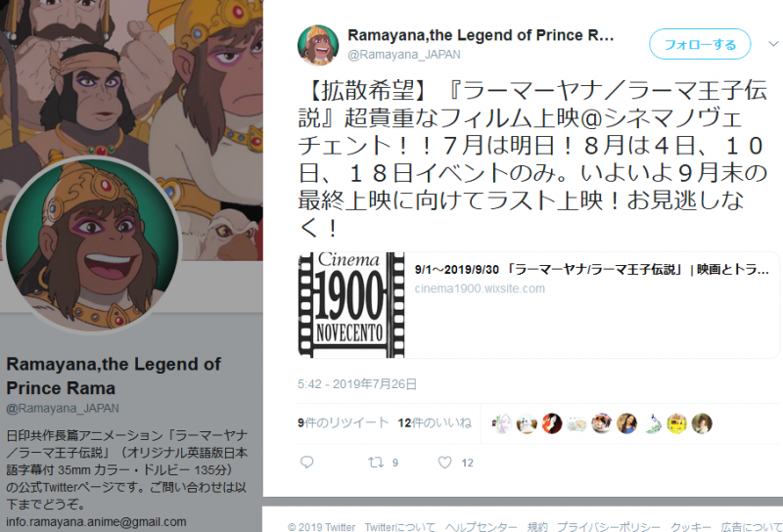Open cinema1900.wixsite.com link

[x=480, y=288]
